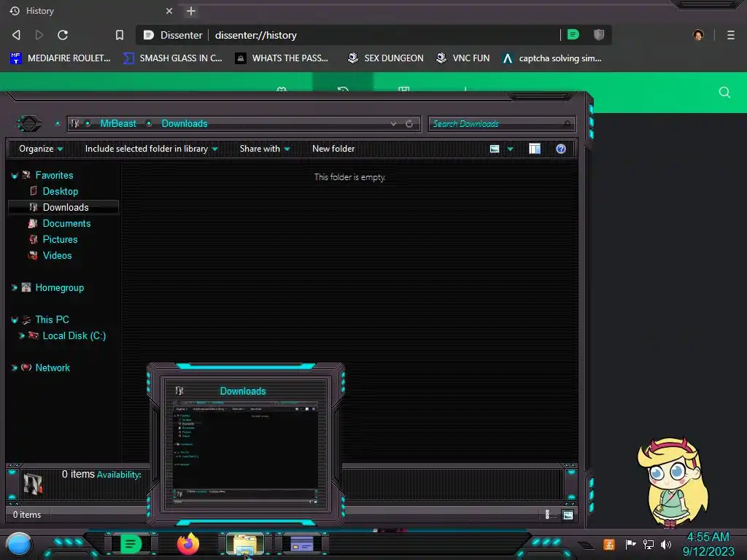Open the Start orb
This screenshot has width=747, height=560.
pyautogui.click(x=19, y=544)
